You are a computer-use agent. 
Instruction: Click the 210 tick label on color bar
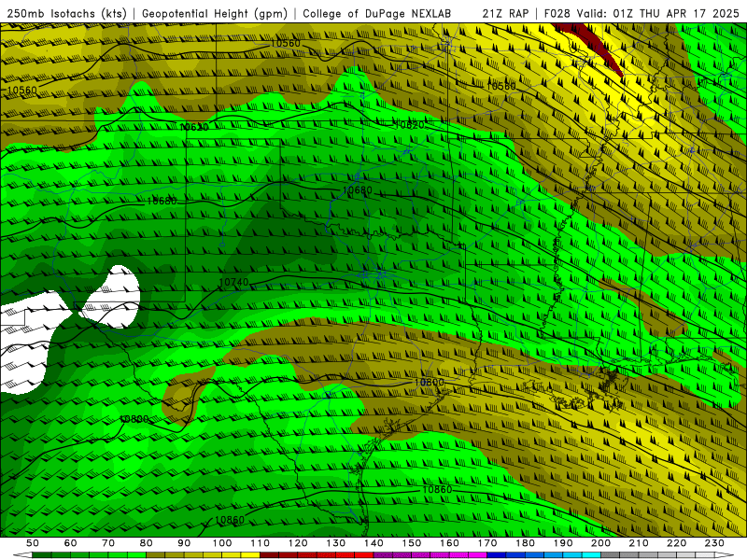point(639,543)
